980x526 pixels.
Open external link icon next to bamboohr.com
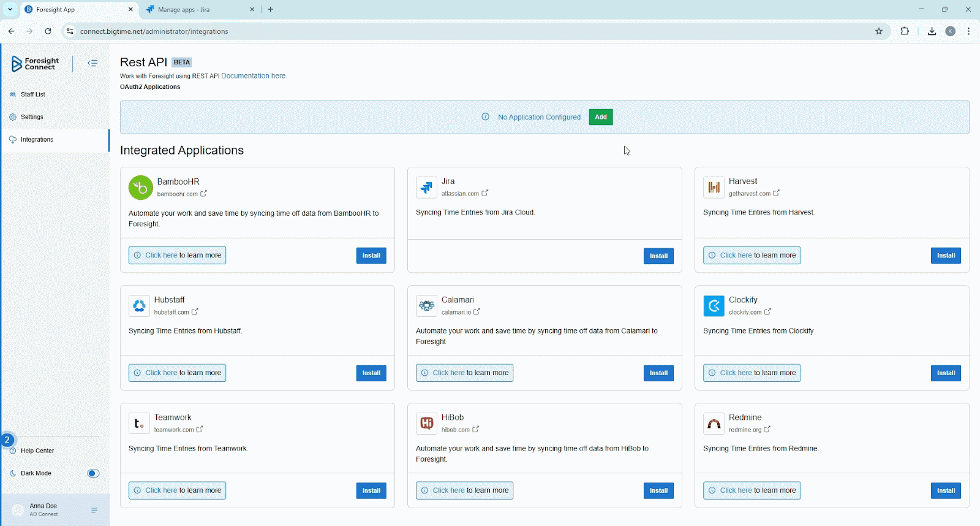tap(203, 194)
